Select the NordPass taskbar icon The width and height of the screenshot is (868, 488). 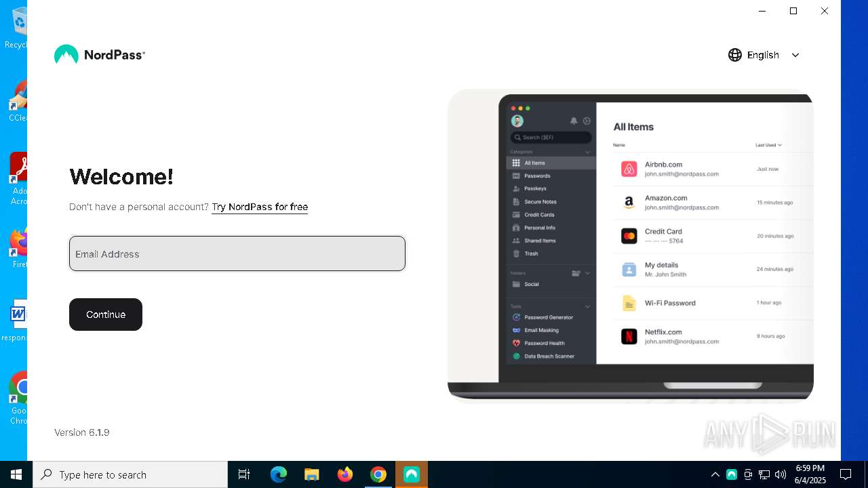[x=412, y=474]
